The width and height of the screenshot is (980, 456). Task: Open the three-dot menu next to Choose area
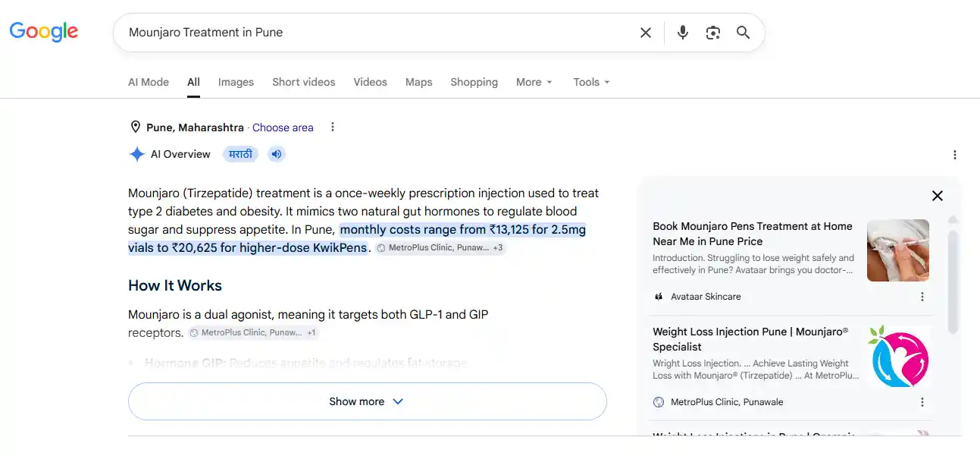(332, 127)
